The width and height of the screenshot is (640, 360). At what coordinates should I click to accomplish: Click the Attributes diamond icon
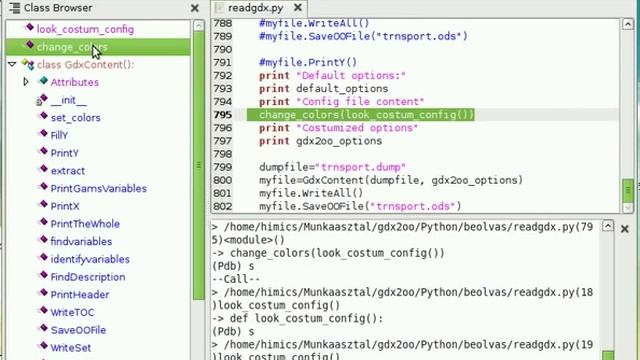click(x=43, y=81)
